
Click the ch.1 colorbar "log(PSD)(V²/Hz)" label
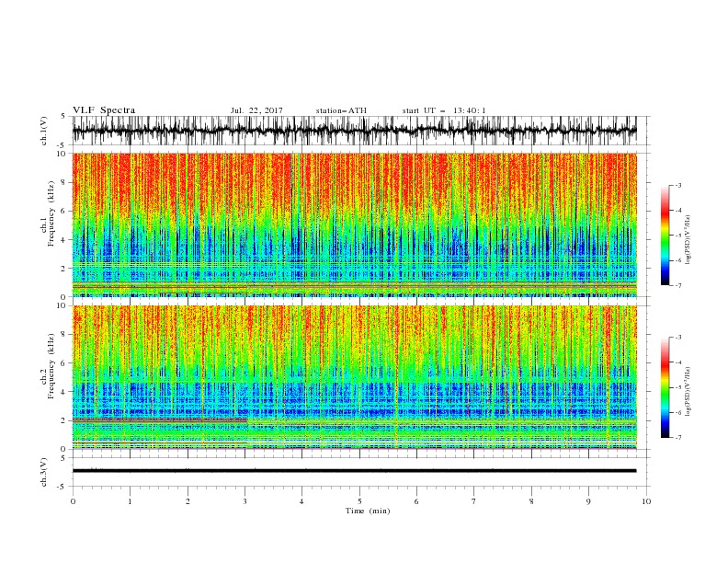pos(688,240)
